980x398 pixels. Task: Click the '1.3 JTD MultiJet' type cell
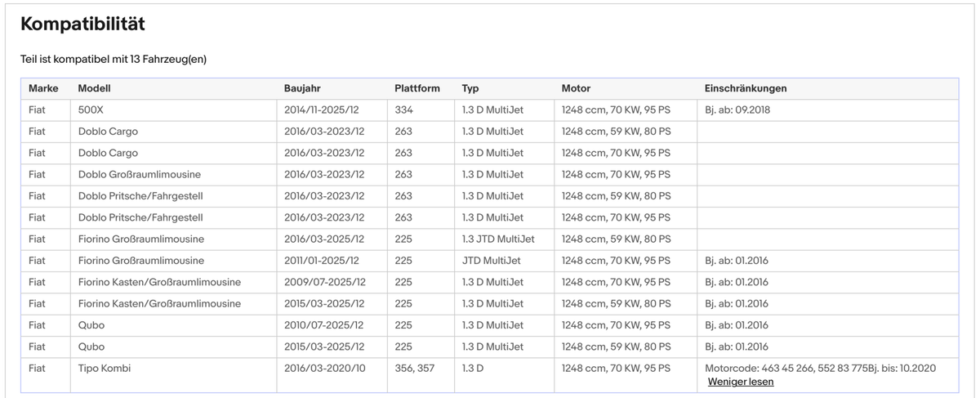pos(498,239)
